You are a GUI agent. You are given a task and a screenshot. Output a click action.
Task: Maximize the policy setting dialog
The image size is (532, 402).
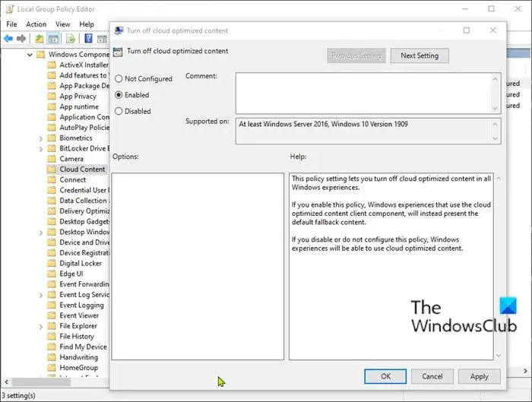click(467, 30)
